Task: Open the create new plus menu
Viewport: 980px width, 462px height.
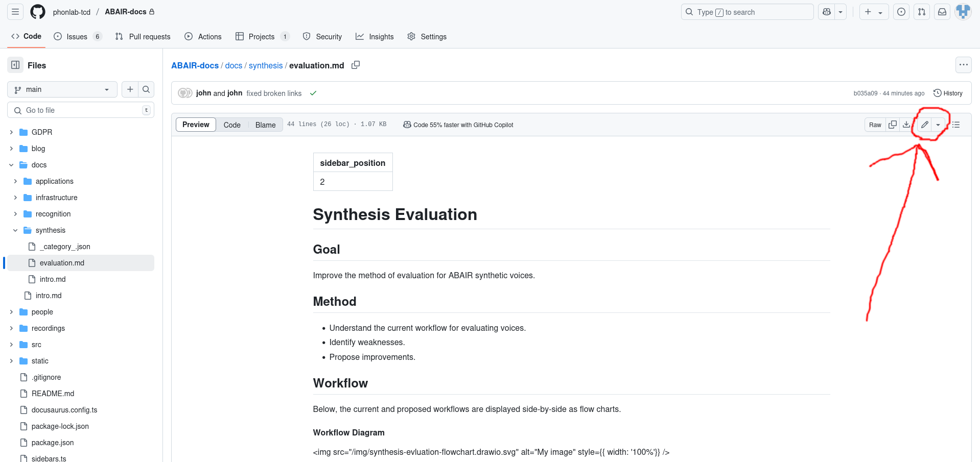Action: [x=874, y=12]
